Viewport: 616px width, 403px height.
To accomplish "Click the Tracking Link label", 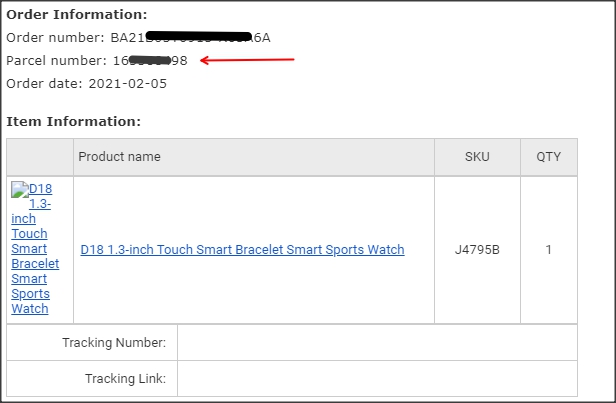I will pos(125,379).
